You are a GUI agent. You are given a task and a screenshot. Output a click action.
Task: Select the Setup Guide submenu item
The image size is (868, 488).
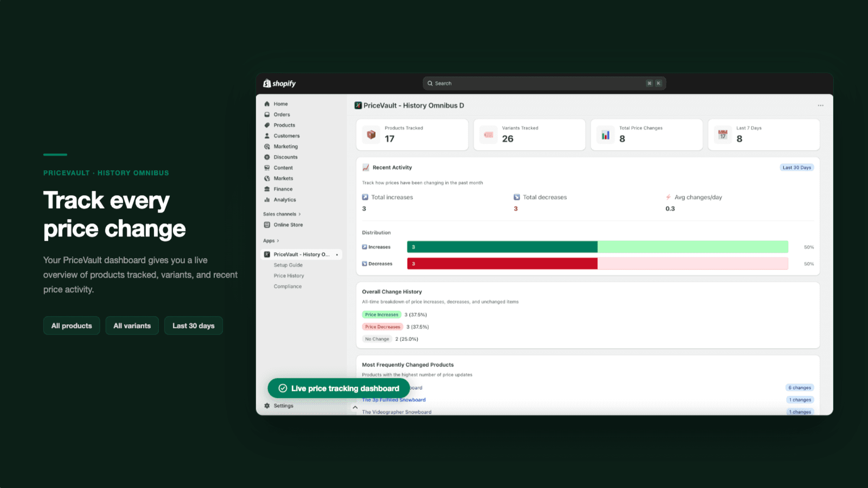click(288, 265)
